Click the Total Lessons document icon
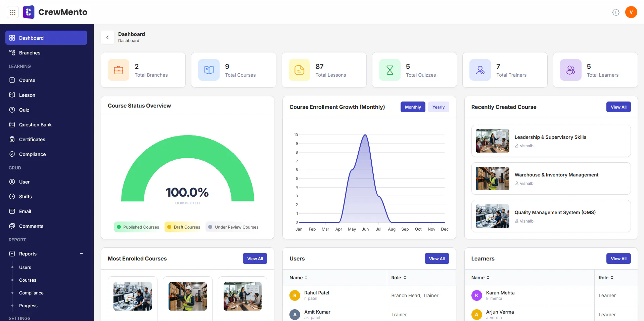Screen dimensions: 644x321 pos(300,70)
